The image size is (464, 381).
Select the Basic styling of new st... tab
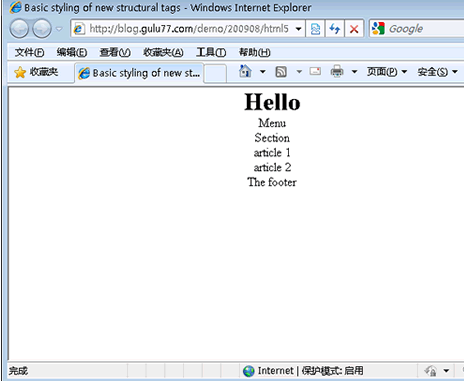coord(139,73)
